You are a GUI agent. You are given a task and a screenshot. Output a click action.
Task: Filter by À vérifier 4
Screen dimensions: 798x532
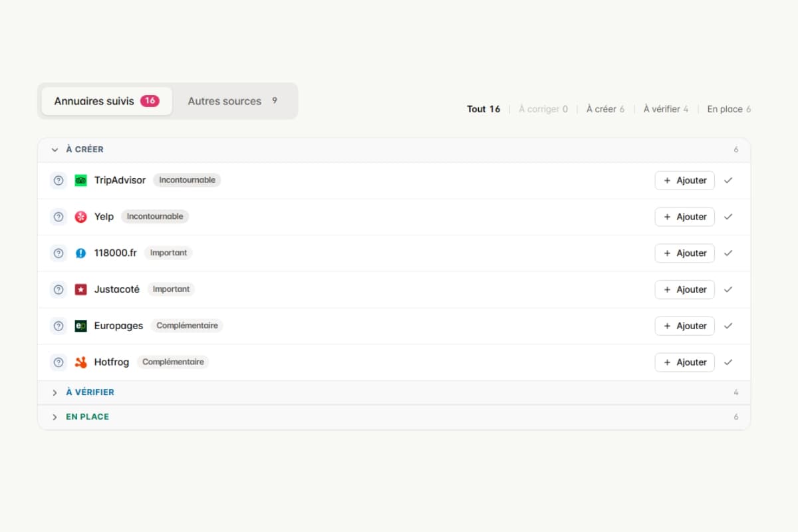(666, 109)
